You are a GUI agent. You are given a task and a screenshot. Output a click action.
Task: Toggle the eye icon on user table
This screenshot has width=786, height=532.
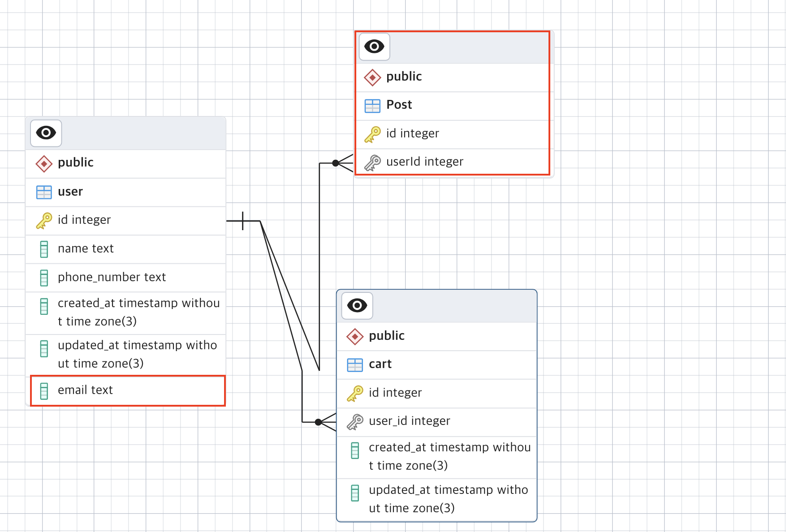pyautogui.click(x=46, y=133)
